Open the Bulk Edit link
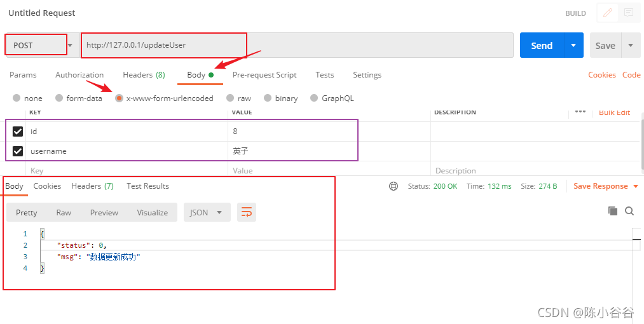Image resolution: width=644 pixels, height=324 pixels. click(614, 112)
